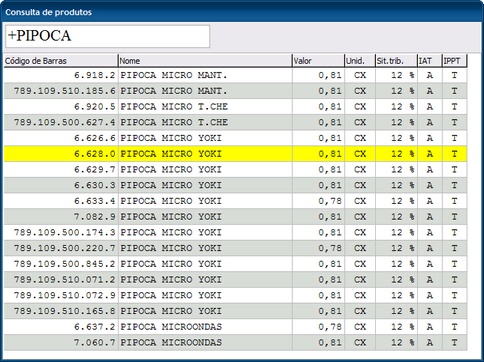Viewport: 484px width, 362px height.
Task: Click PIPOCA MICRO MANT. name in row 6.918.2
Action: click(174, 75)
